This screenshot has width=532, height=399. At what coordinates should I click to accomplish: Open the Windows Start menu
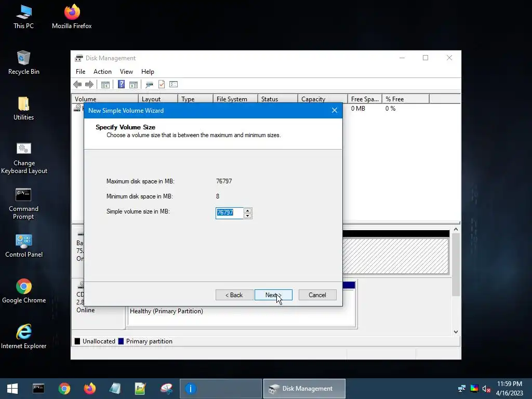coord(12,389)
